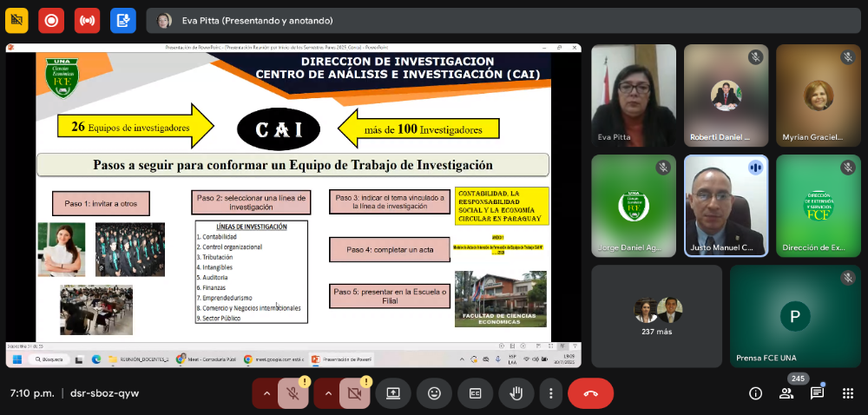
Task: Click the meeting code dsr-sboz-qyw
Action: click(105, 393)
